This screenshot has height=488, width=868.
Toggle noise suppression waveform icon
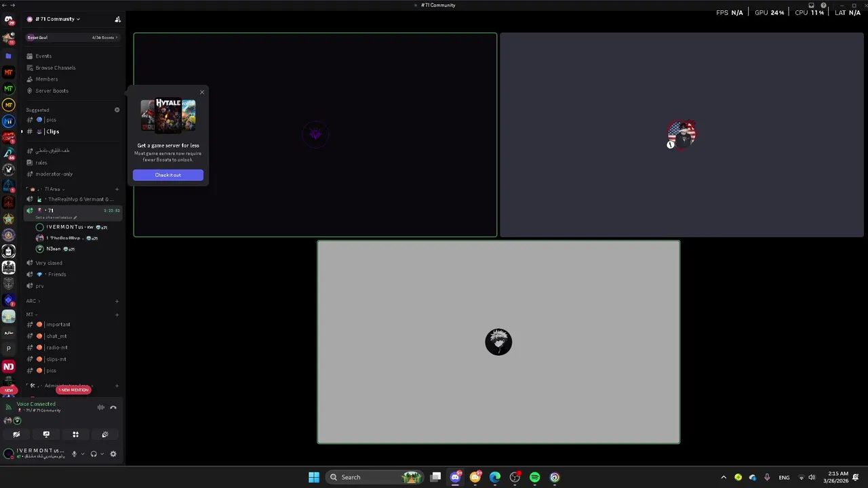100,407
